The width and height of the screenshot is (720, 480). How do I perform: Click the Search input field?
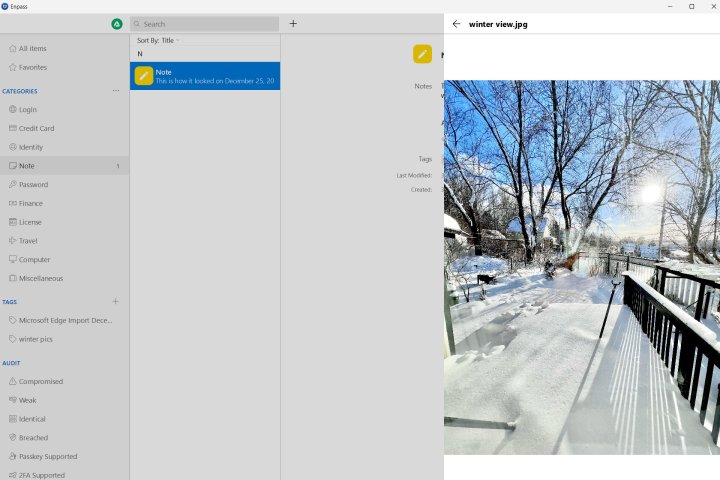pos(205,24)
